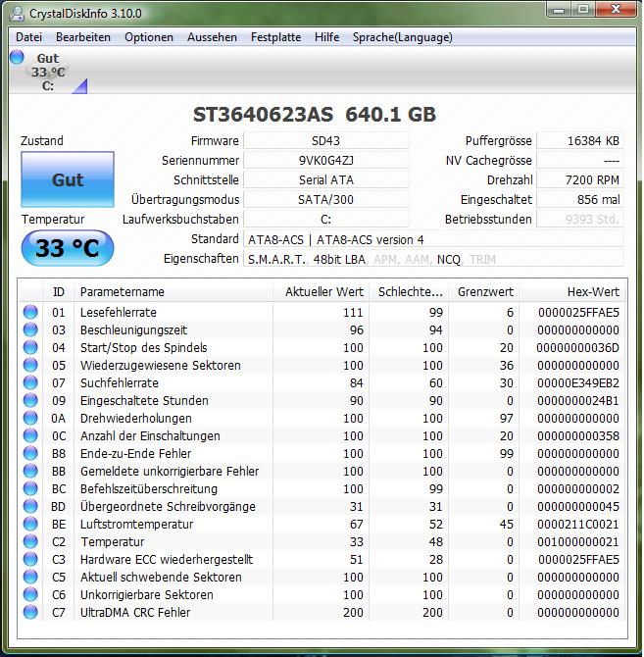This screenshot has width=644, height=657.
Task: Click the NV Cachegrösse field showing ----
Action: 580,161
